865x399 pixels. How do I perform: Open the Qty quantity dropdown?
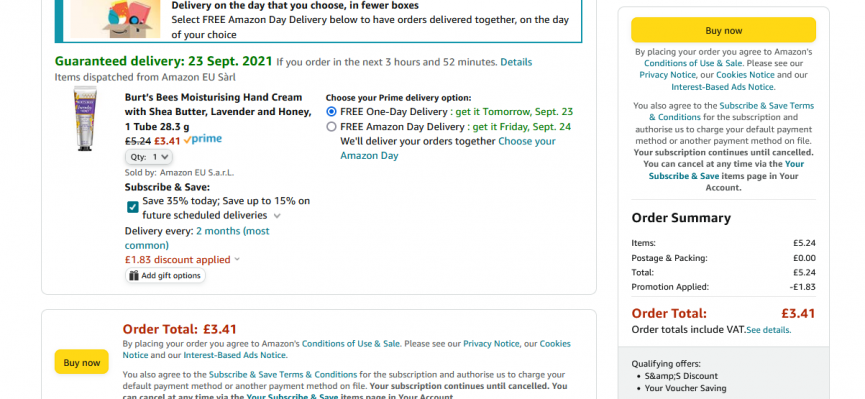[149, 157]
